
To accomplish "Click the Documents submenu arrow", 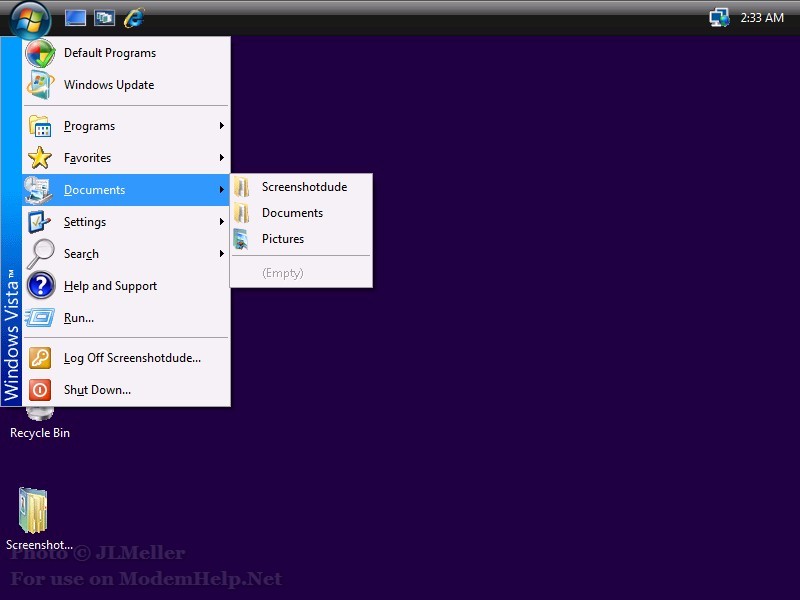I will pos(221,190).
